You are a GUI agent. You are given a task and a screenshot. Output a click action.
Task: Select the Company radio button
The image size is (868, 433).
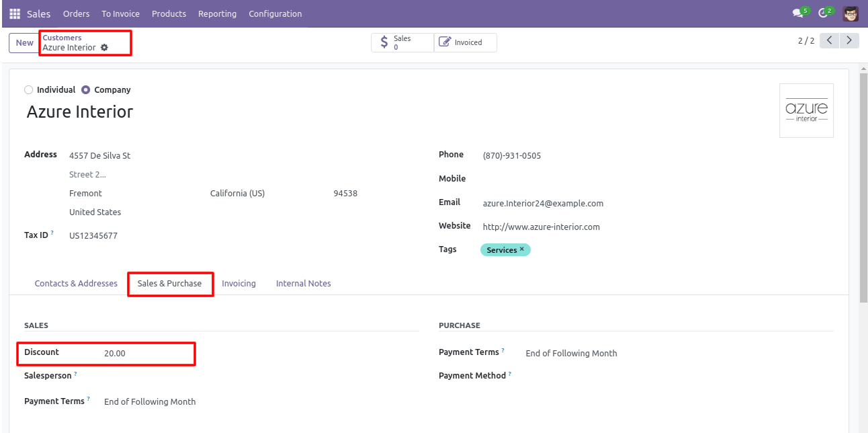coord(85,89)
